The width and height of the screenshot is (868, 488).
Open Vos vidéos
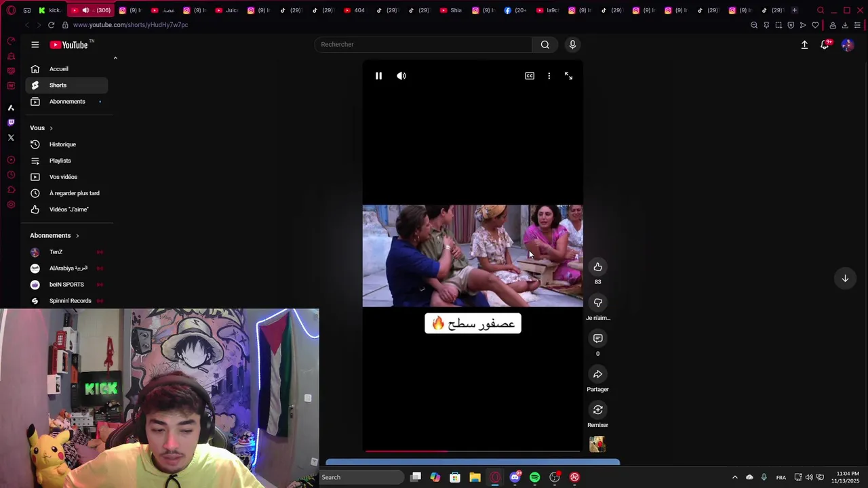click(66, 177)
